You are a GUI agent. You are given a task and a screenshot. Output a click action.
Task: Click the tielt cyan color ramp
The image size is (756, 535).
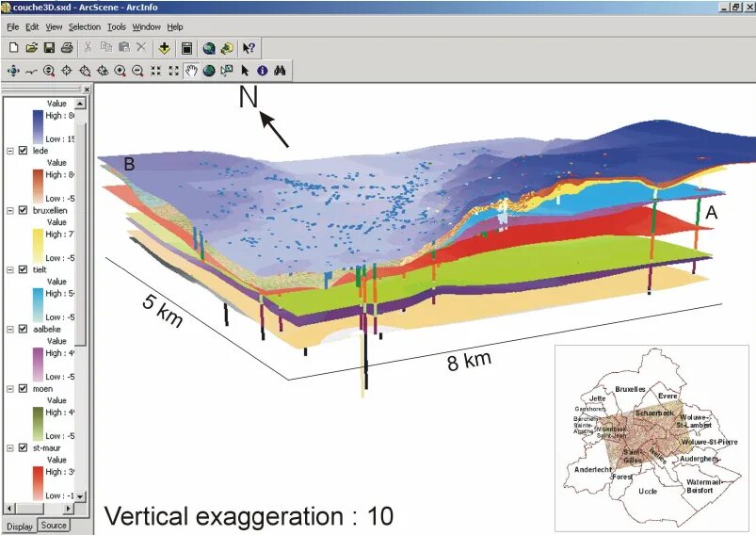coord(38,304)
